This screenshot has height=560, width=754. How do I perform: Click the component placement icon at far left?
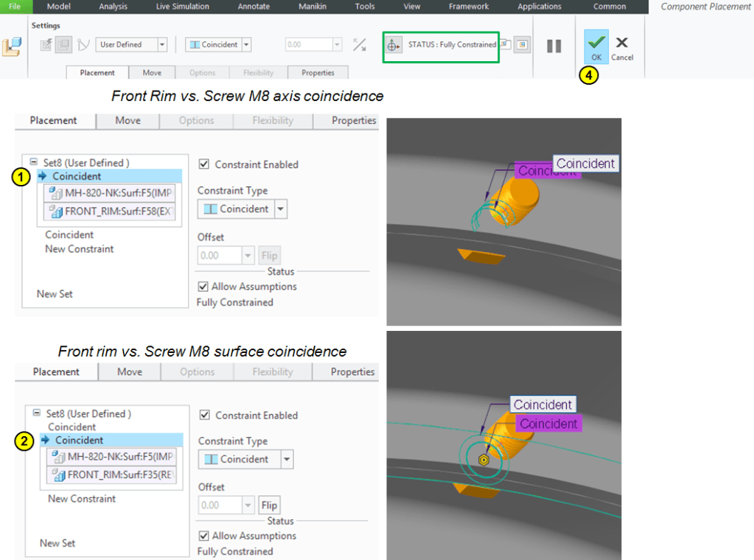coord(13,46)
